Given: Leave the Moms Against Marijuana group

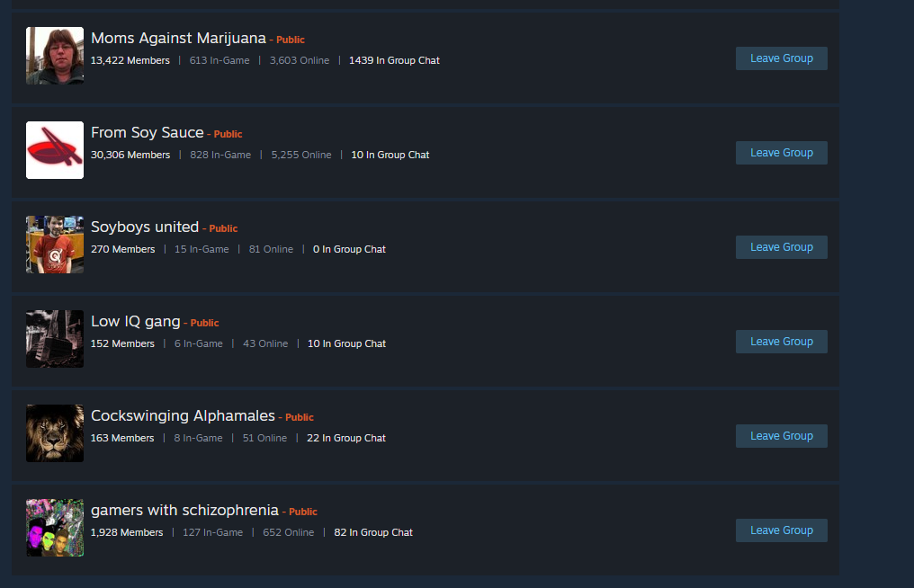Looking at the screenshot, I should click(781, 58).
